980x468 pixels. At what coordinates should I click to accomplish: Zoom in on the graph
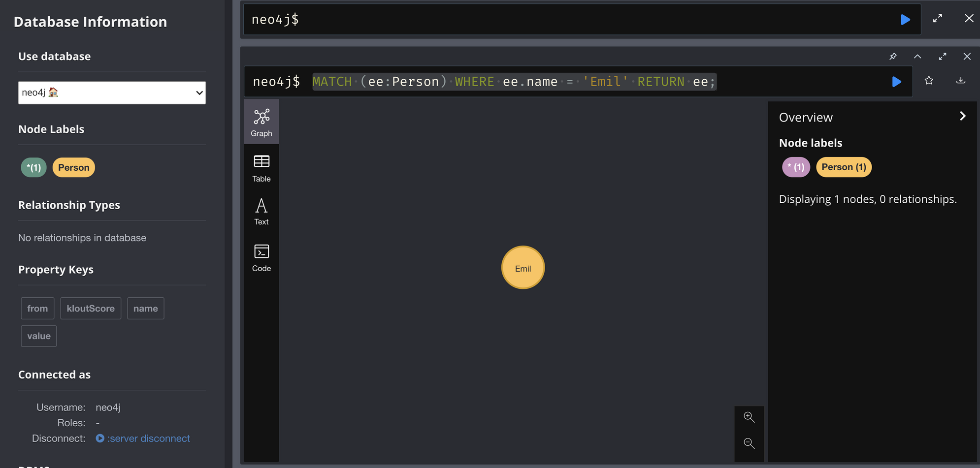pyautogui.click(x=749, y=417)
